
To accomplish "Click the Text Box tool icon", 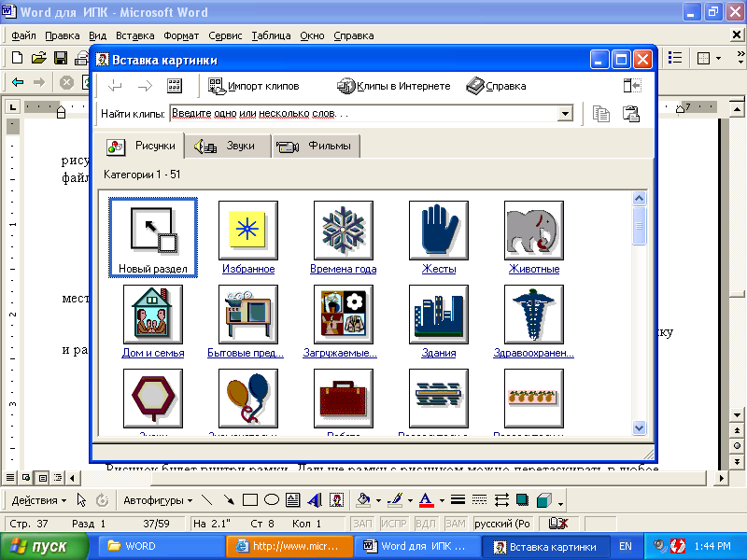I will pyautogui.click(x=292, y=500).
